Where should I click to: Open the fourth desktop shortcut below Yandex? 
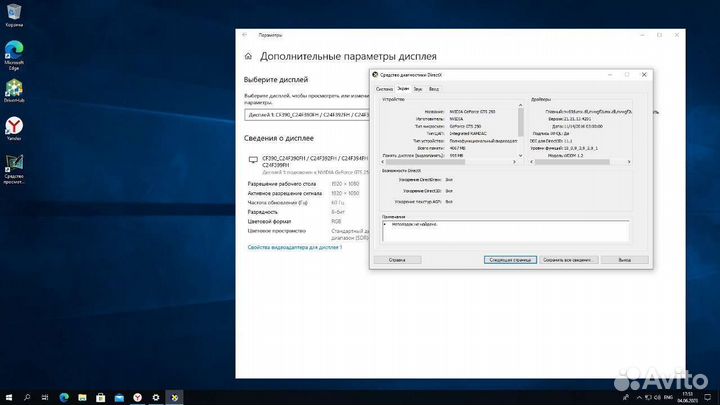[x=14, y=169]
